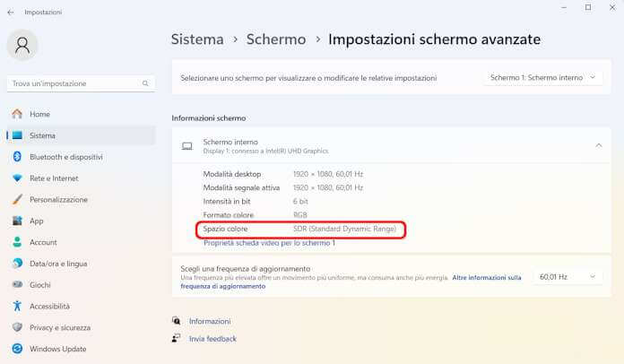Click the App icon in sidebar

(x=16, y=221)
